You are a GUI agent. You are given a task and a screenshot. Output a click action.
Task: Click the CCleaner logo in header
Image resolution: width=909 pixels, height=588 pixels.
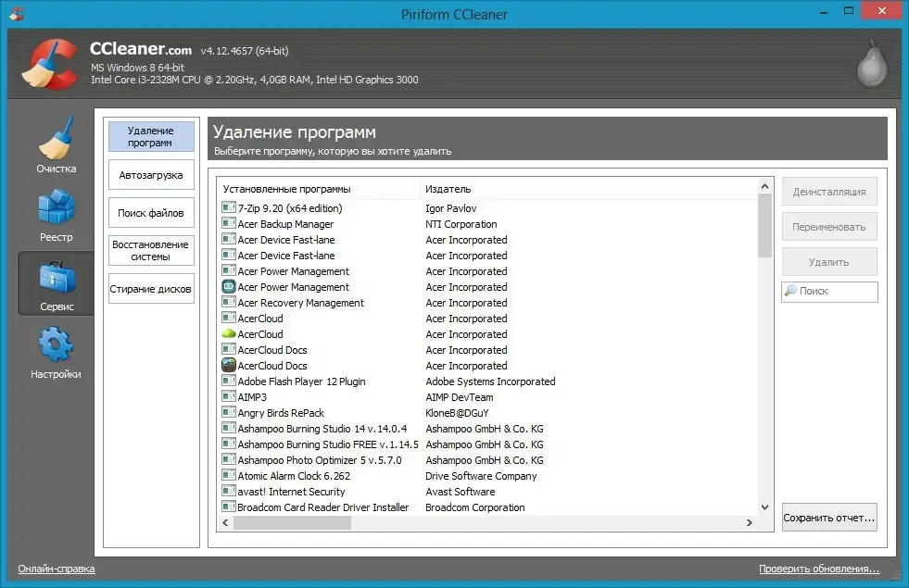50,64
